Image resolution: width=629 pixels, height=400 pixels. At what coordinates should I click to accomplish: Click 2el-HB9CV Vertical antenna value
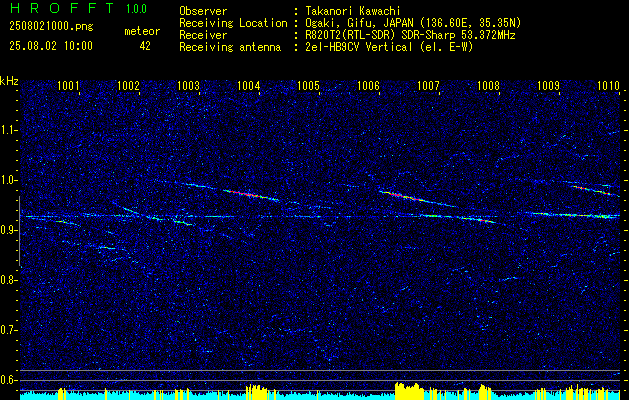coord(389,47)
